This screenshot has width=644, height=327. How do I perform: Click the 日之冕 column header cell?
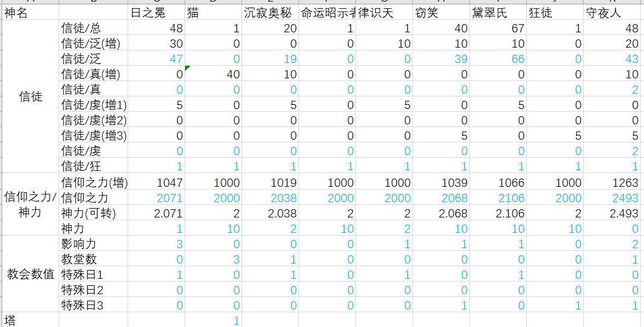tap(156, 13)
